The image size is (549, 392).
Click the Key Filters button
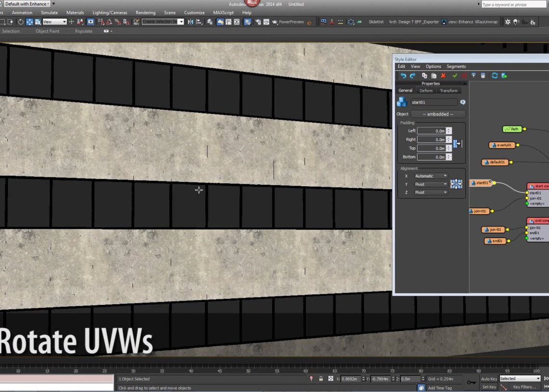point(523,387)
